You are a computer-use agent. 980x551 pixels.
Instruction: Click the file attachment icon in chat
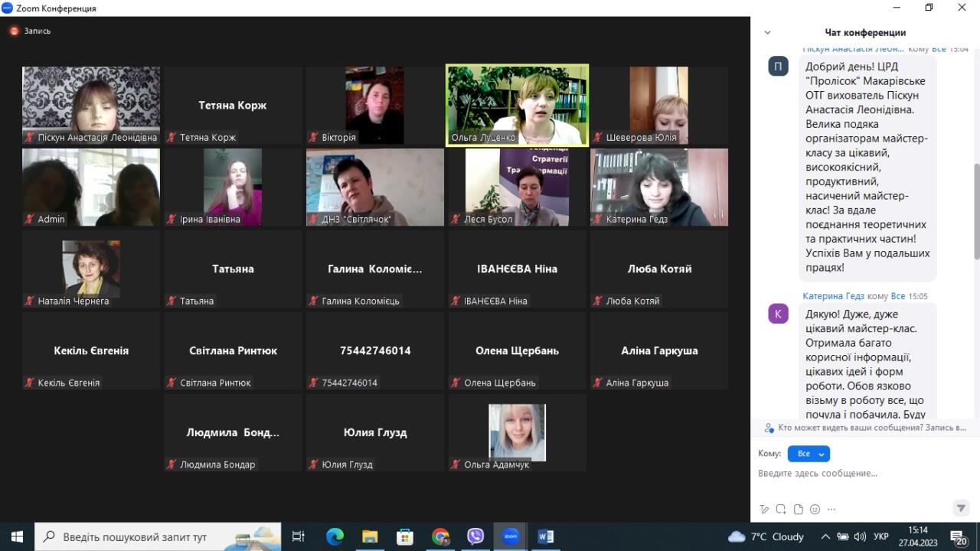click(x=798, y=509)
